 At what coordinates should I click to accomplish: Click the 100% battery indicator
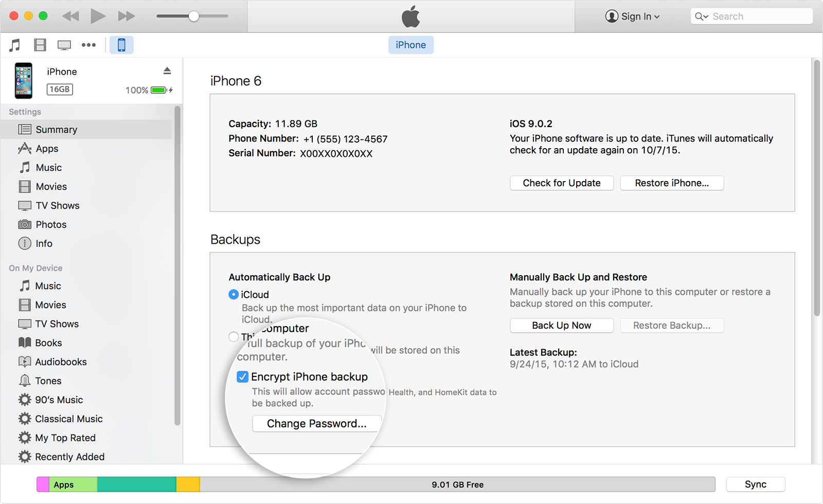(x=149, y=90)
